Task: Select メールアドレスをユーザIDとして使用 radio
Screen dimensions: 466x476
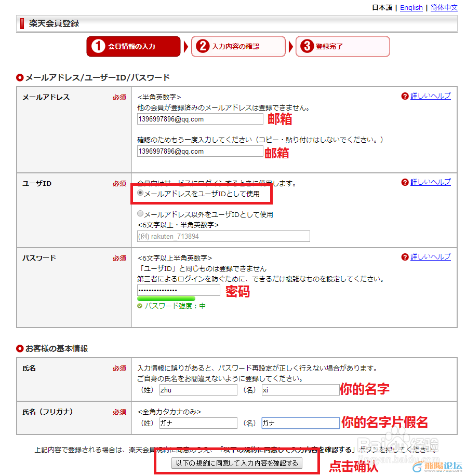Action: pos(140,193)
